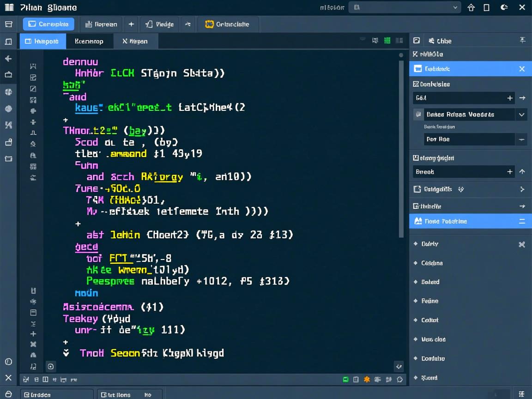The height and width of the screenshot is (399, 532).
Task: Click the orange gear icon in status bar
Action: coord(367,380)
